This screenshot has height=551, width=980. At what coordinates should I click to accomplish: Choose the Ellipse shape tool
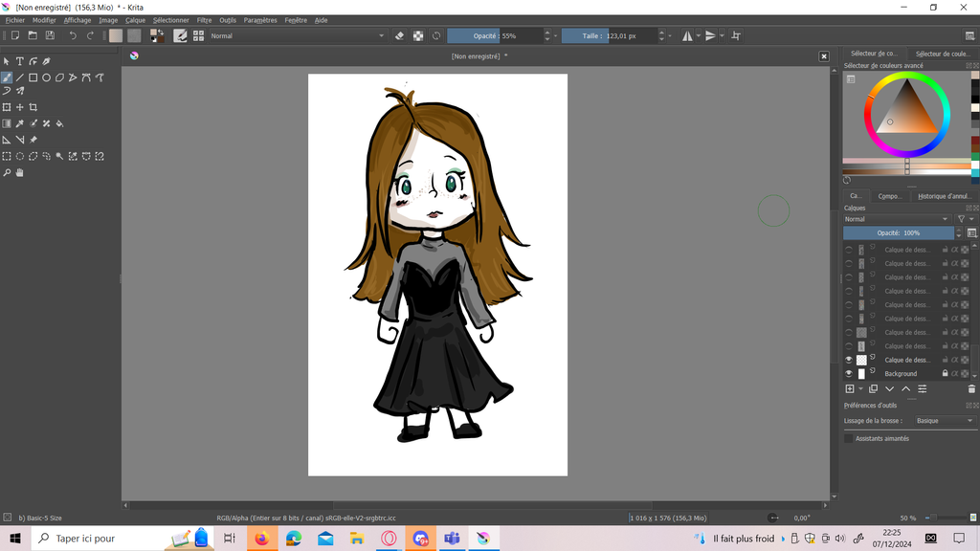point(46,77)
